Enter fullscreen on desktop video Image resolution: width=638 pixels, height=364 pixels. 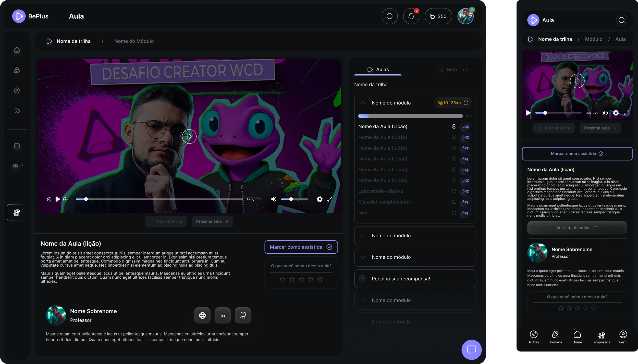tap(330, 199)
